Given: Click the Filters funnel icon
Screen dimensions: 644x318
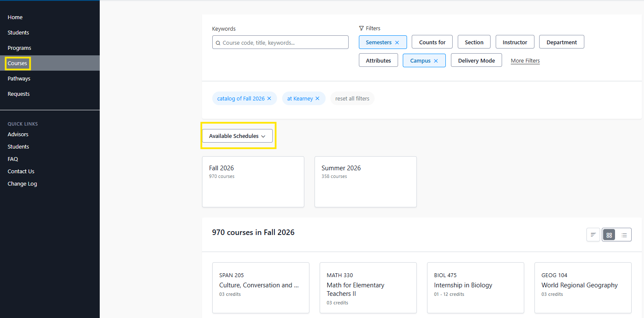Looking at the screenshot, I should point(361,29).
